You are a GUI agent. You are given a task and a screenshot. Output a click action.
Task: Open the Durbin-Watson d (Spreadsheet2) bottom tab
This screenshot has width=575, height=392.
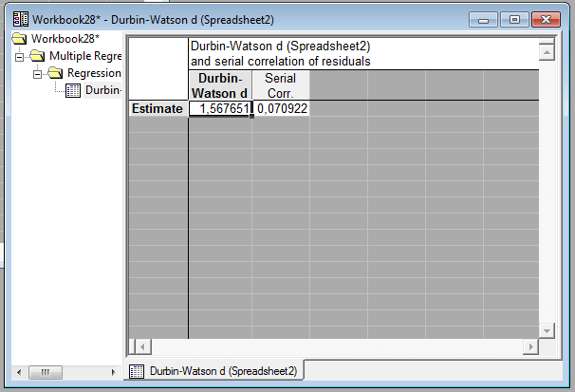[213, 371]
